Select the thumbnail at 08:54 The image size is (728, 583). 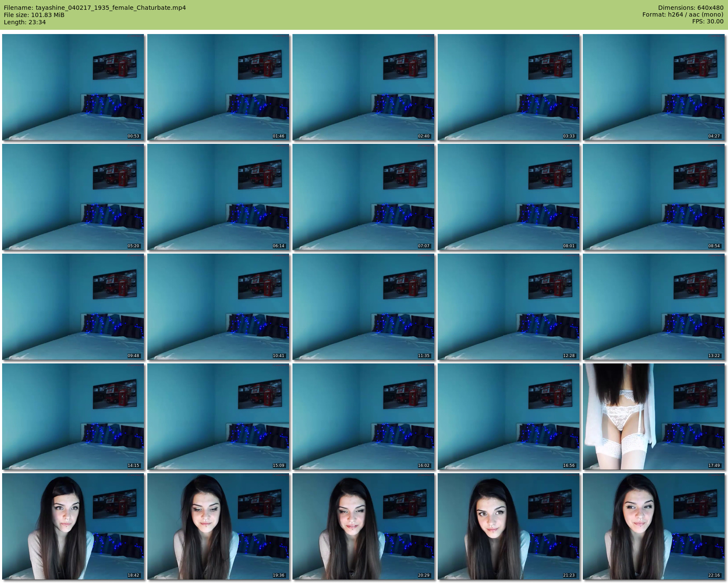pyautogui.click(x=653, y=197)
